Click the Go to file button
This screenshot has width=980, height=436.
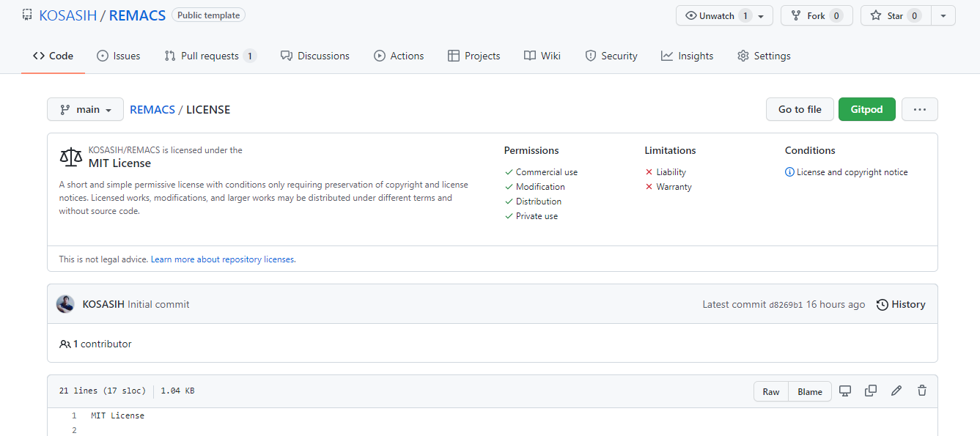tap(800, 109)
